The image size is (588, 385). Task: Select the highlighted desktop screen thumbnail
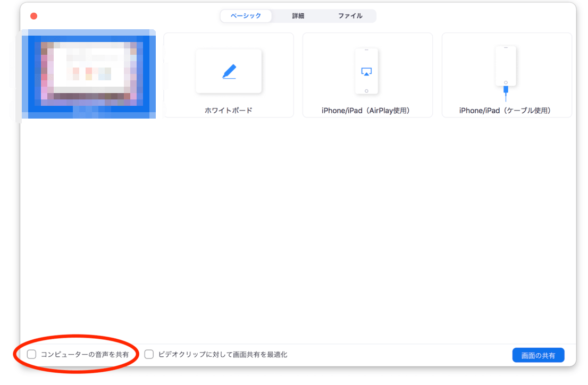click(x=88, y=74)
